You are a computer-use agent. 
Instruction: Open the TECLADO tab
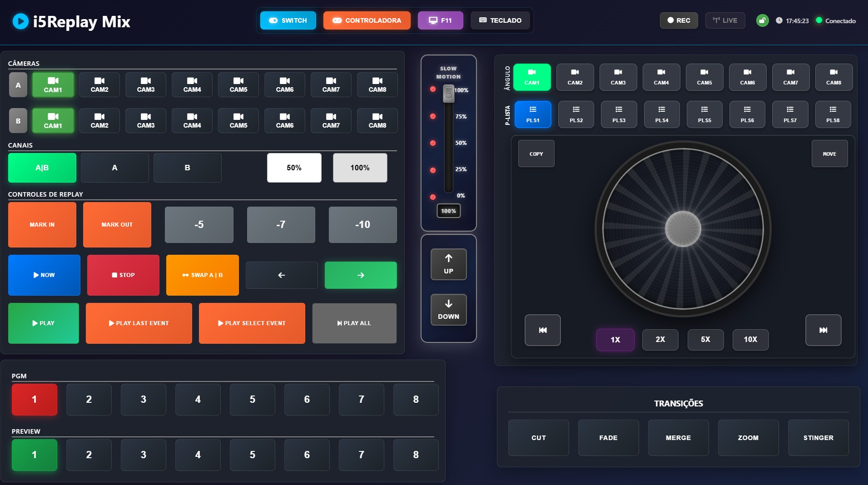500,20
